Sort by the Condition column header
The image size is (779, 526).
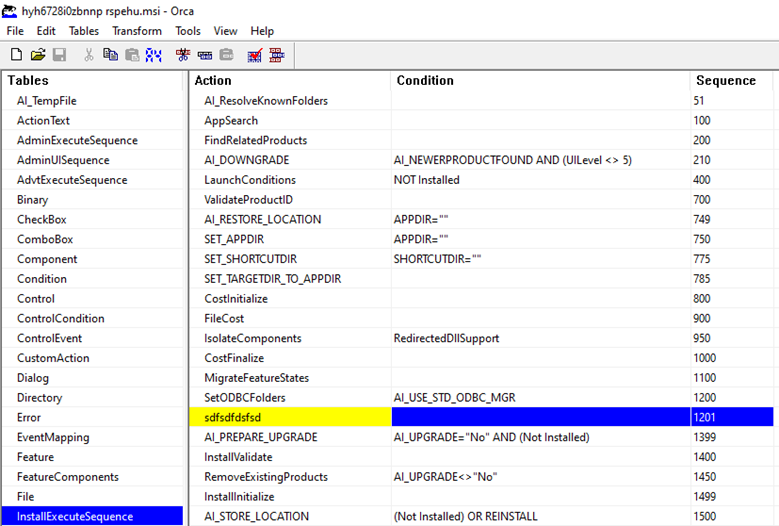click(x=541, y=80)
